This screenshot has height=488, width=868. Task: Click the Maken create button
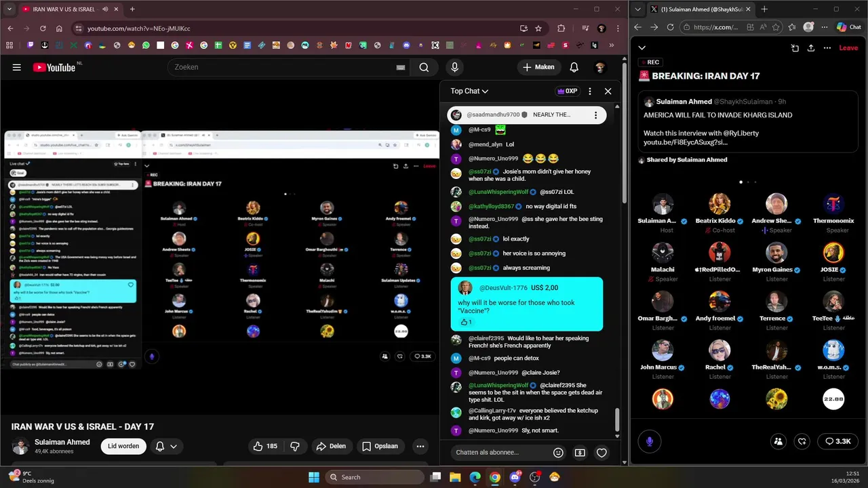coord(538,67)
